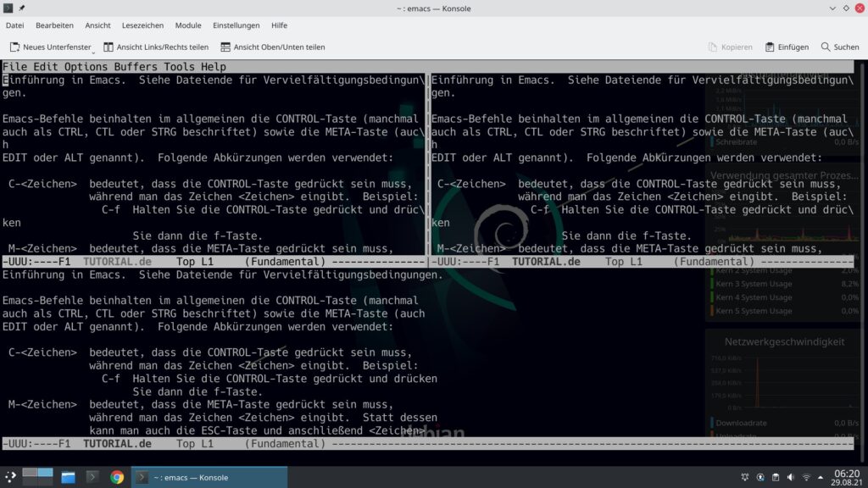Open the Lesezeichen menu
Image resolution: width=868 pixels, height=488 pixels.
coord(142,25)
